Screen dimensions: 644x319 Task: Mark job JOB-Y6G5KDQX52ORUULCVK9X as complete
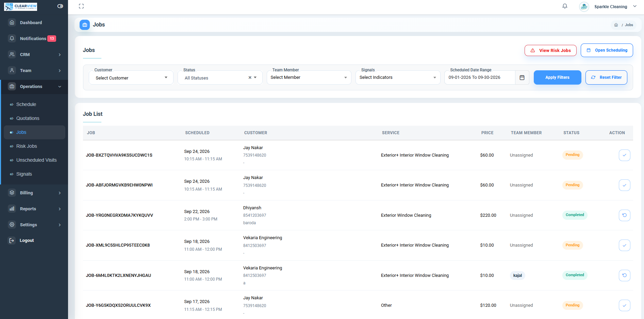point(624,305)
